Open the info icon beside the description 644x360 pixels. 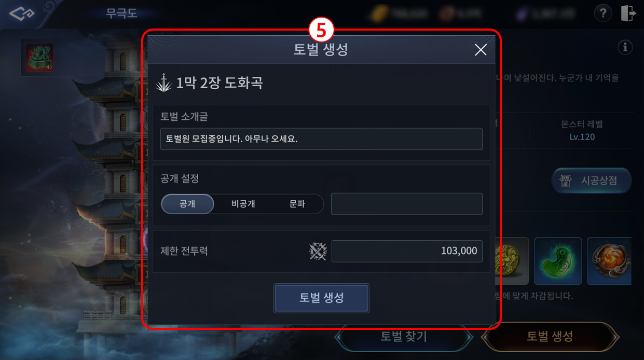point(625,48)
